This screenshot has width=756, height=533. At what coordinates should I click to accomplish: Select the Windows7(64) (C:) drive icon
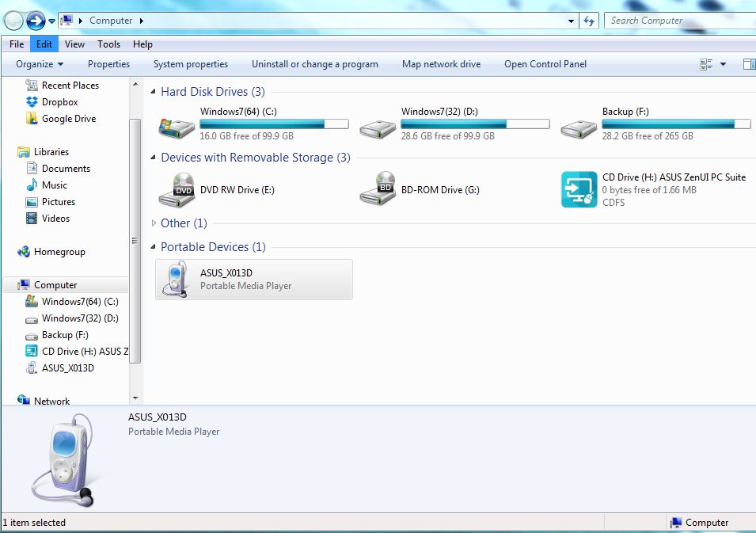click(177, 128)
